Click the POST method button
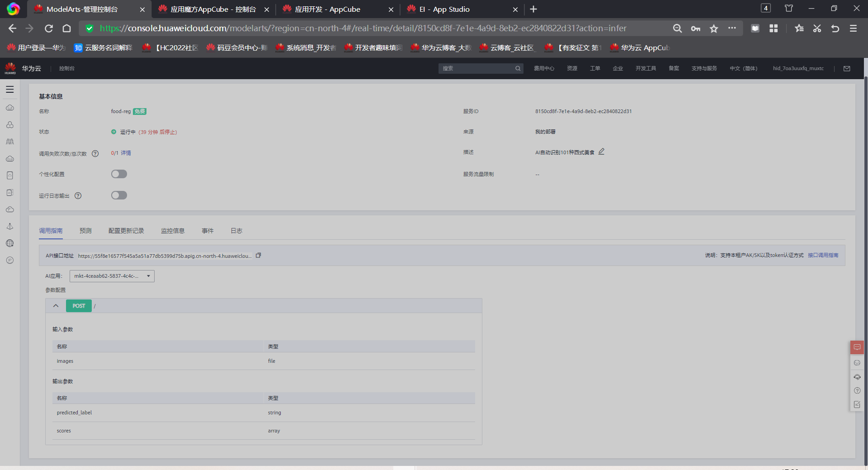 pyautogui.click(x=79, y=306)
